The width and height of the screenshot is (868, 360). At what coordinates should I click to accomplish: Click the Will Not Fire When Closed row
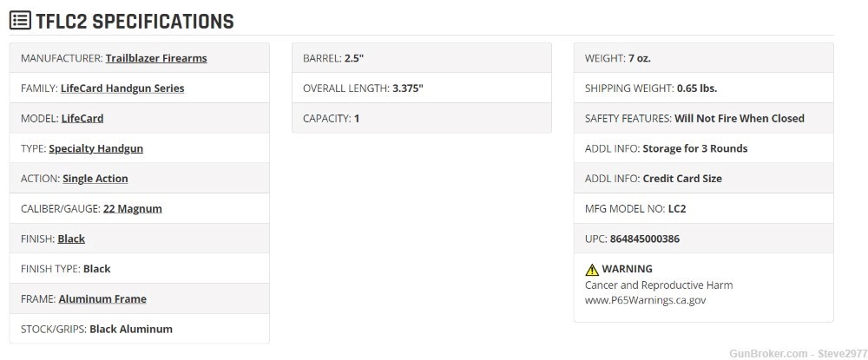click(x=703, y=118)
